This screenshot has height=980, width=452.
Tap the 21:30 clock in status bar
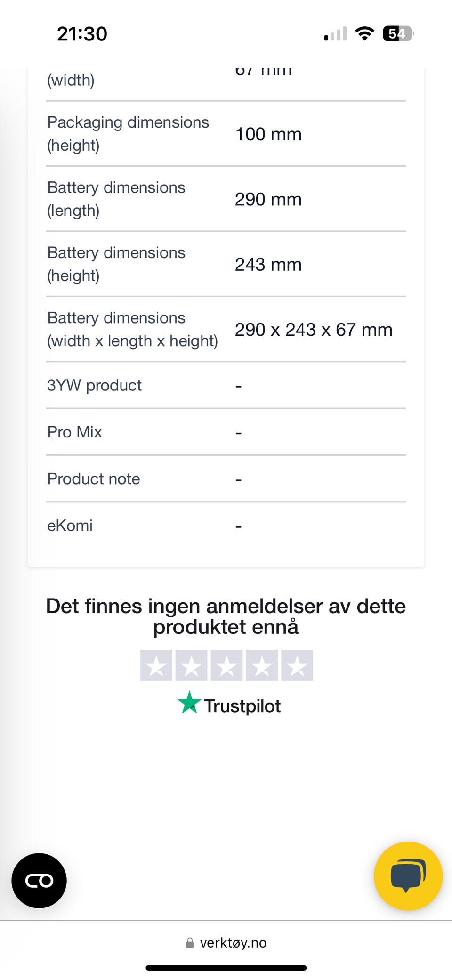click(82, 34)
